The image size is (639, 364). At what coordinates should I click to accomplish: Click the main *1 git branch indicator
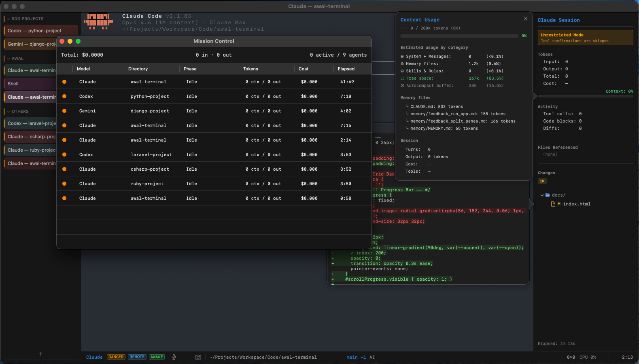point(356,357)
